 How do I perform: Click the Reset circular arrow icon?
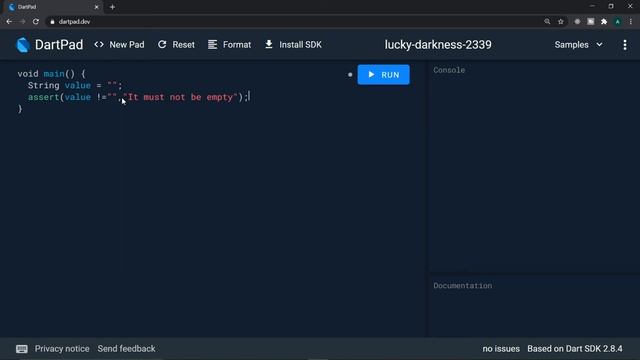[x=162, y=44]
